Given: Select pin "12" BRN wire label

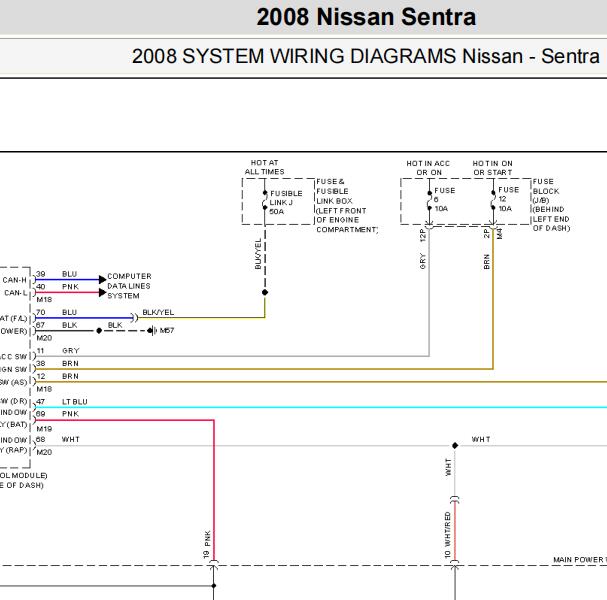Looking at the screenshot, I should tap(57, 376).
